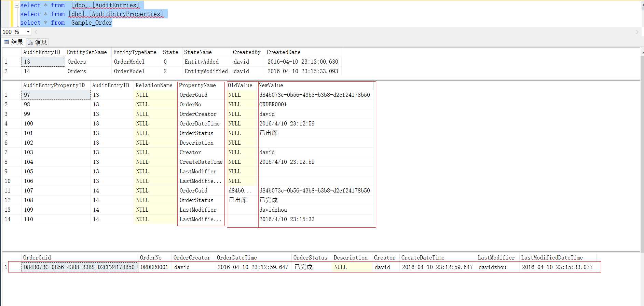Select the AuditEntryID column header in first grid
This screenshot has height=306, width=644.
(43, 52)
